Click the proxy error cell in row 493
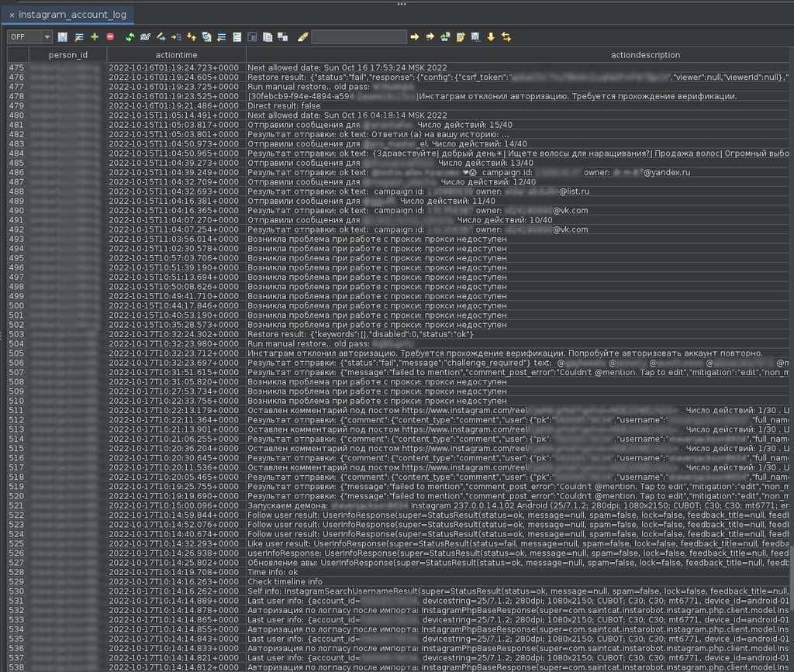This screenshot has width=794, height=672. 519,240
